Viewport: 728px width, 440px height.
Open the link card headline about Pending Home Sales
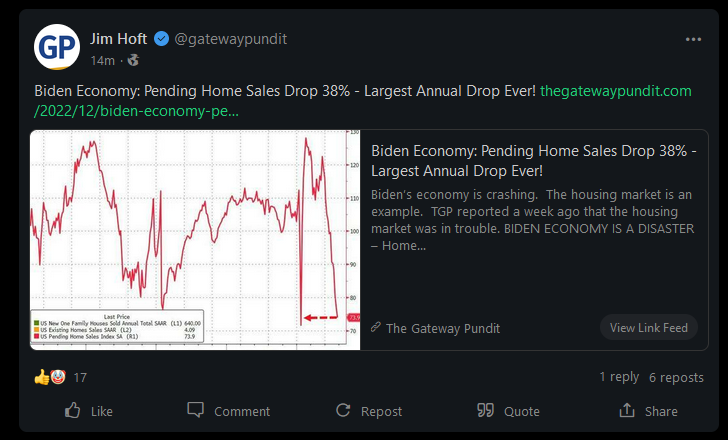coord(533,161)
